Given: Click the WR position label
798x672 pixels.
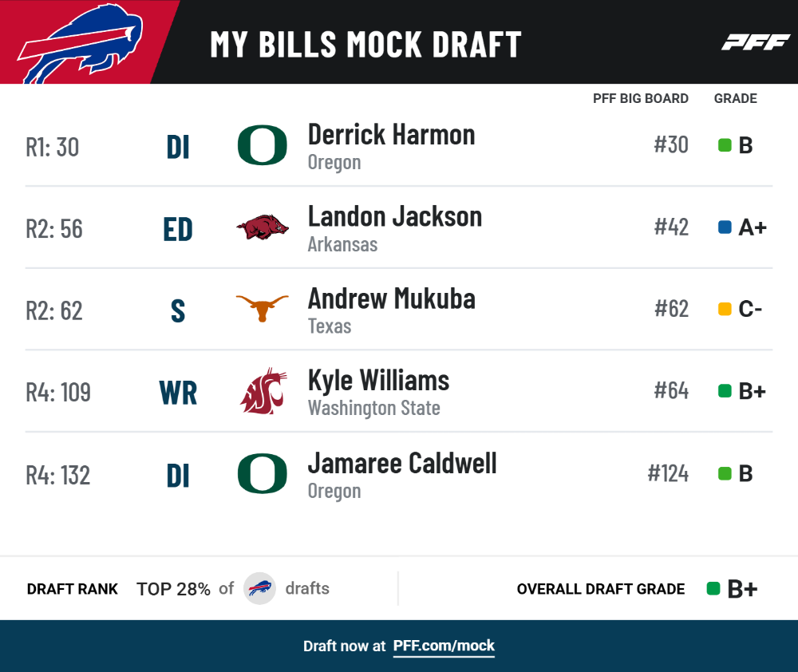Looking at the screenshot, I should tap(178, 393).
